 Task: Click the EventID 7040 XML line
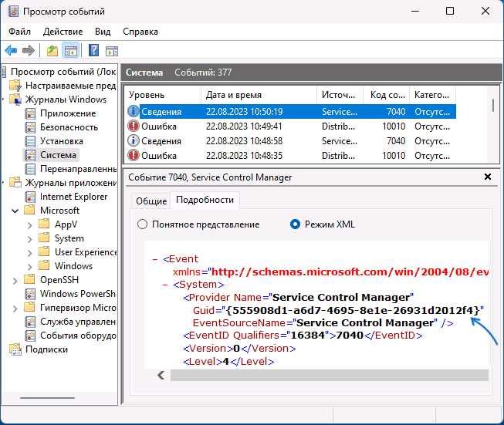click(303, 336)
